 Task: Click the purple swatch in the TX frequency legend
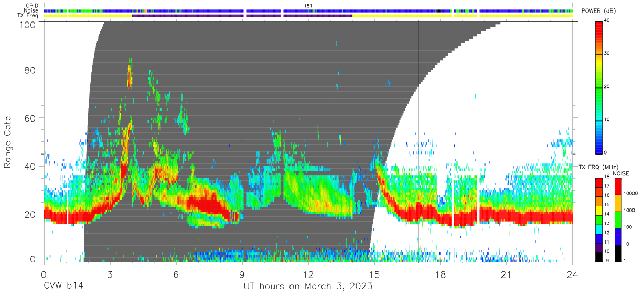(599, 248)
